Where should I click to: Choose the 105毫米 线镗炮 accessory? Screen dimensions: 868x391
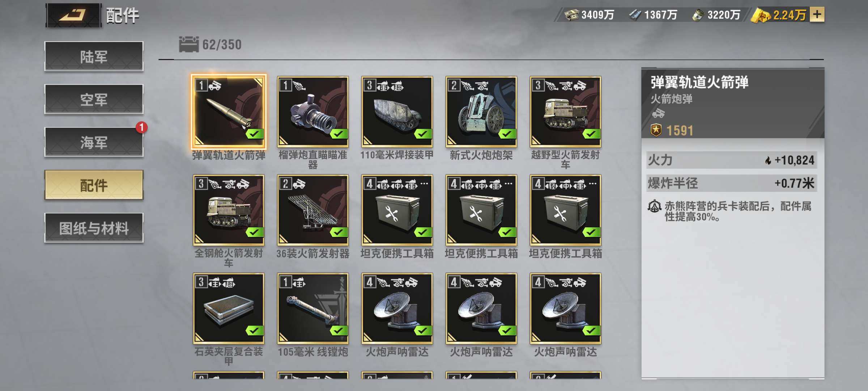pyautogui.click(x=313, y=308)
